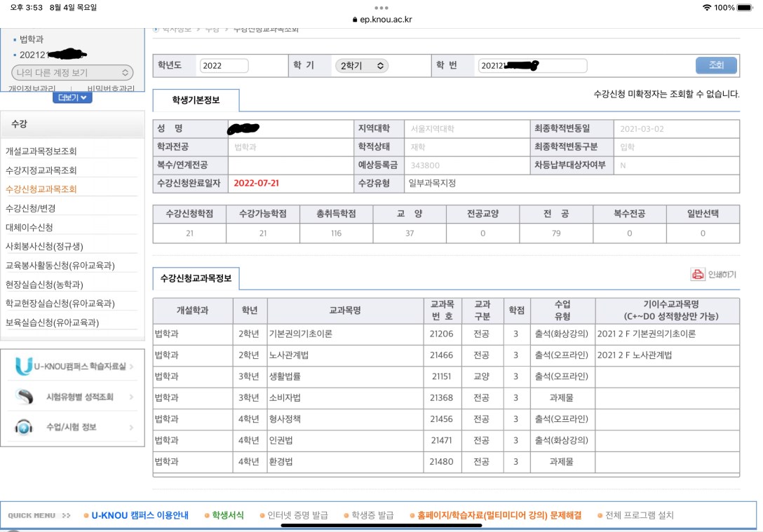Click the 시험유형별 성적조회 icon
The image size is (763, 532).
click(x=24, y=397)
